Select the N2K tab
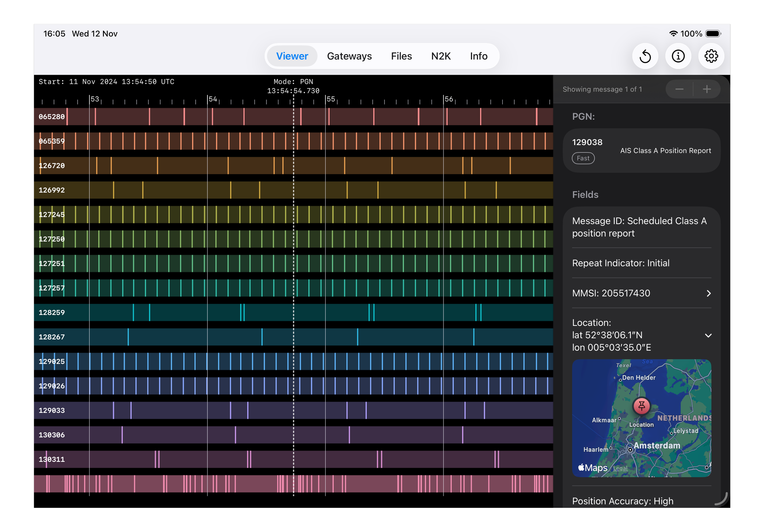The image size is (766, 532). [x=441, y=56]
